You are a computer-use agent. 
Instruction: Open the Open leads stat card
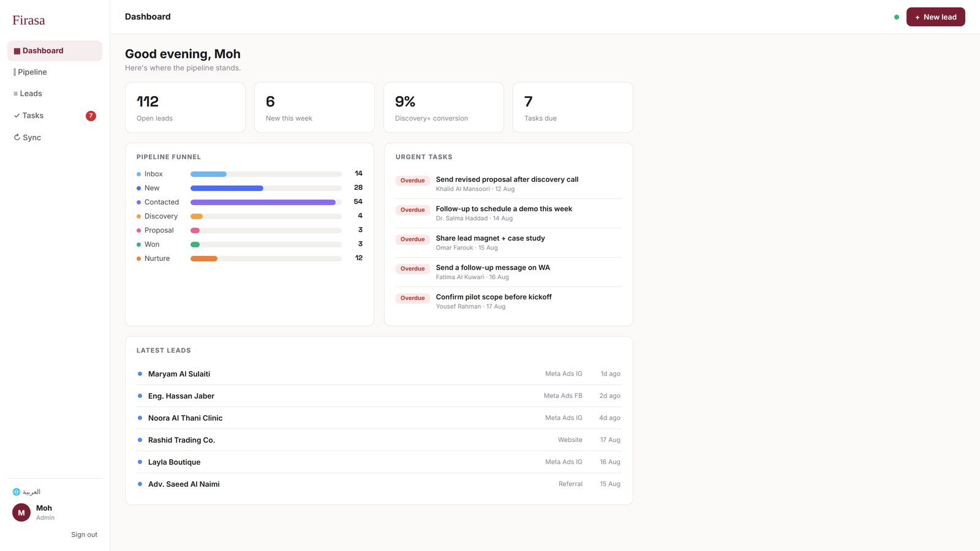185,108
